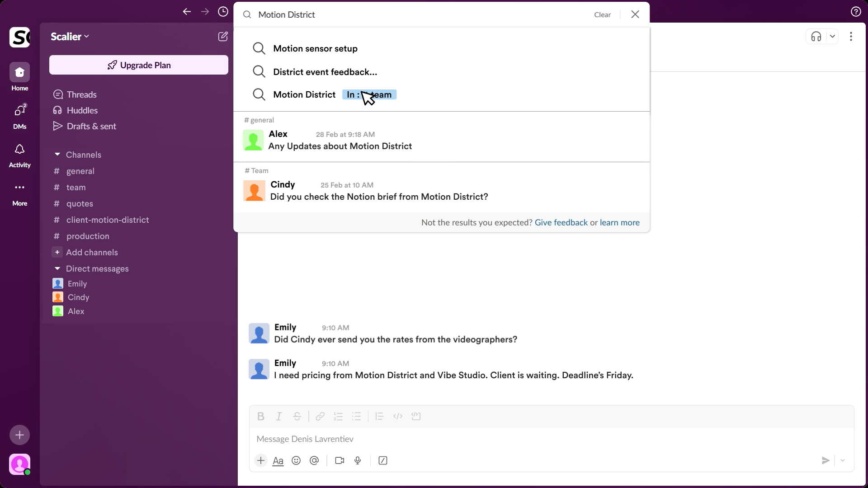
Task: Record a video clip from the composer
Action: (x=339, y=460)
